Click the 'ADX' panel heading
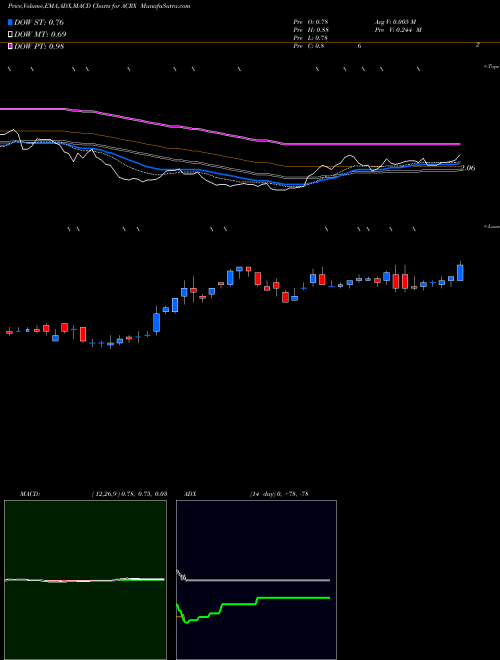This screenshot has width=500, height=660. click(x=191, y=494)
